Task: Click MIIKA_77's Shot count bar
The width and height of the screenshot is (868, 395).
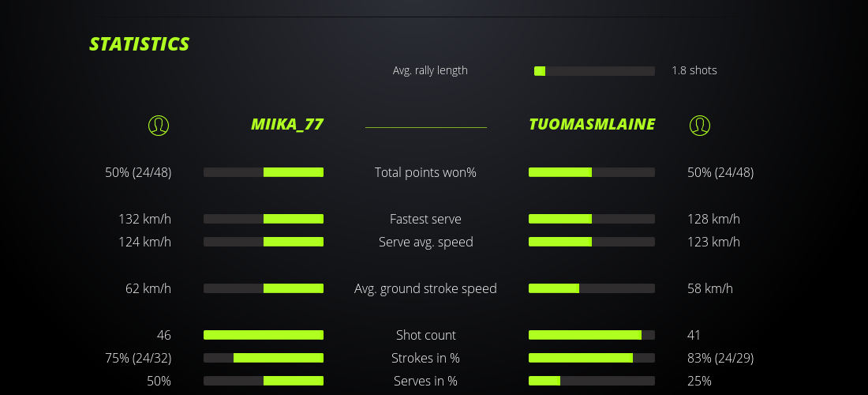Action: coord(264,335)
